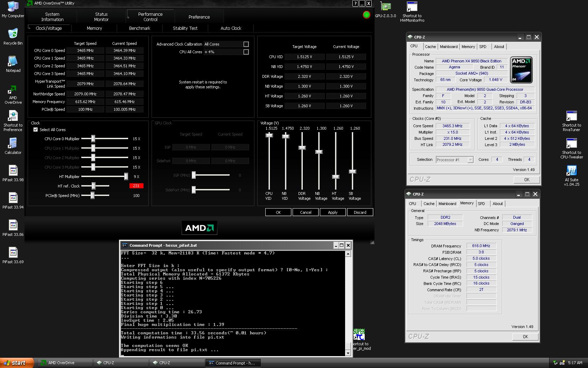Click the Command Prompt scrollbar up arrow

348,254
